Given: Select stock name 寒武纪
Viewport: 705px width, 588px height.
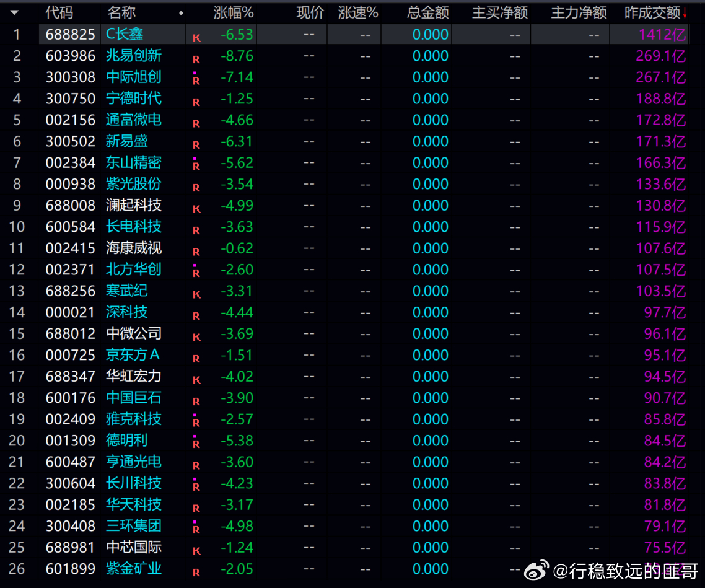Looking at the screenshot, I should (127, 291).
